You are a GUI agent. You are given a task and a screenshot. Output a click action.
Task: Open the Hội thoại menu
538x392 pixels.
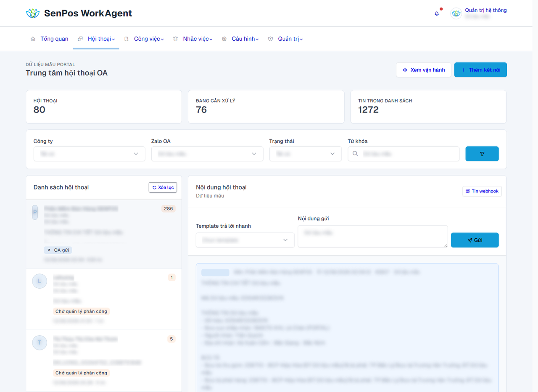[x=96, y=39]
